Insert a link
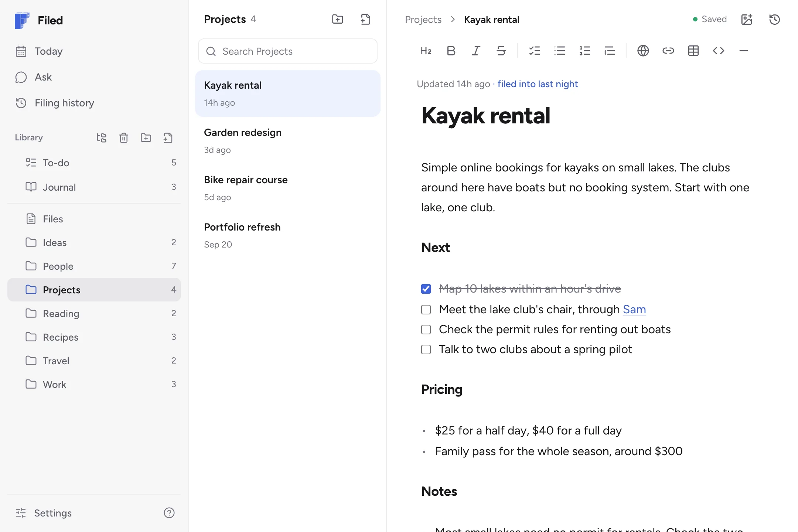The height and width of the screenshot is (532, 798). [x=668, y=51]
